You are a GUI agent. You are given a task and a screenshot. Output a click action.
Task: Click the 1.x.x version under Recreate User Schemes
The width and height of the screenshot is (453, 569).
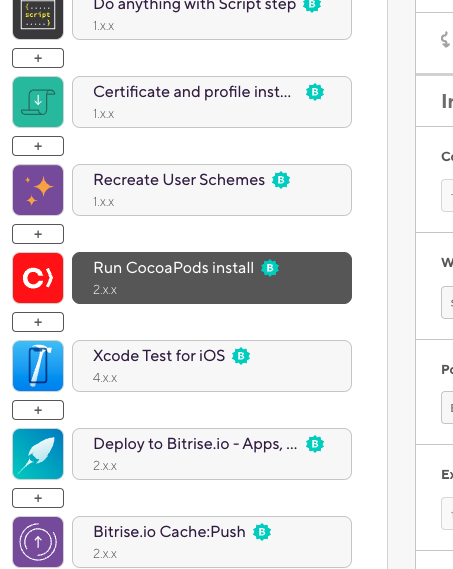[104, 202]
